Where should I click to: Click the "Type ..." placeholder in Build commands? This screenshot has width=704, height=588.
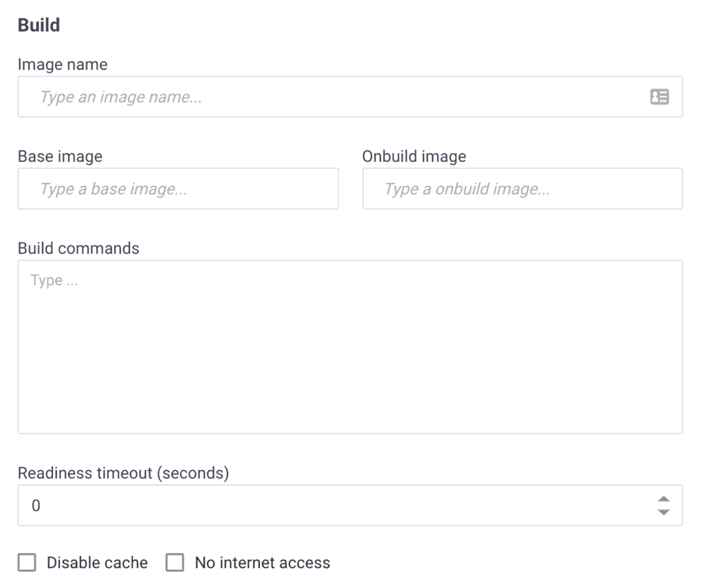tap(54, 281)
